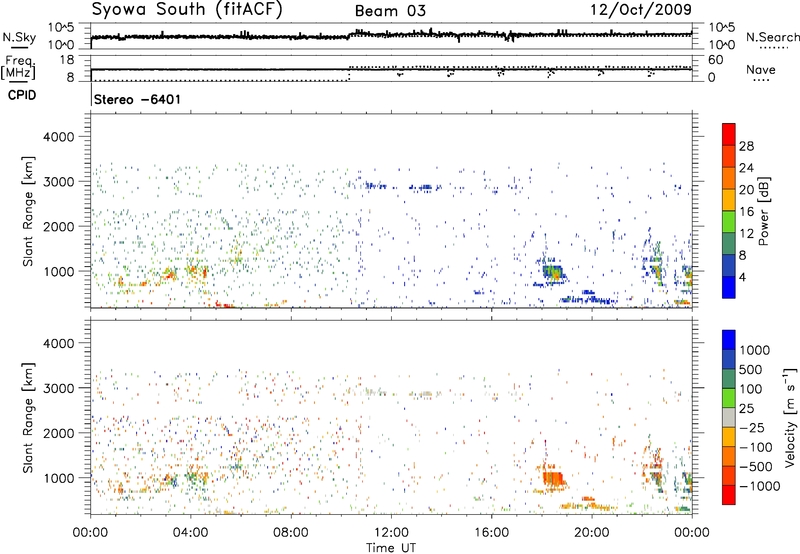Click the "N.Search" legend label

tap(772, 37)
